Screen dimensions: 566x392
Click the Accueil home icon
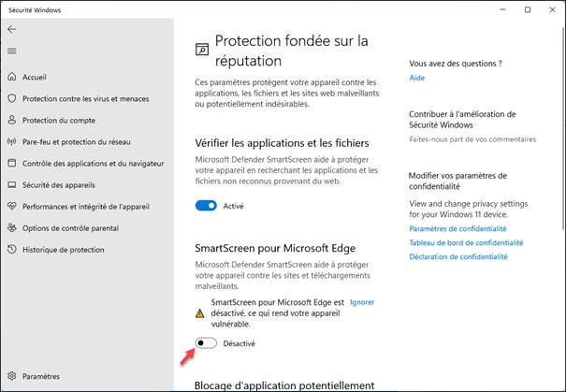pos(12,77)
